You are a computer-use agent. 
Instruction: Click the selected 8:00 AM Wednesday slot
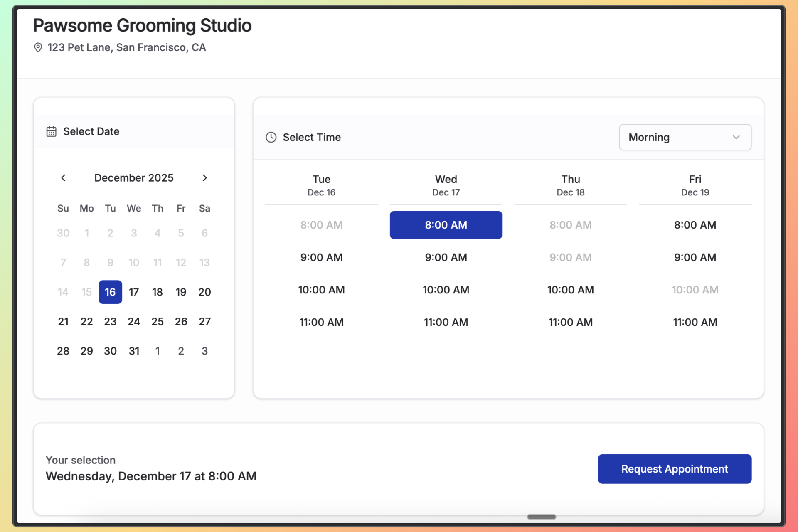coord(446,225)
